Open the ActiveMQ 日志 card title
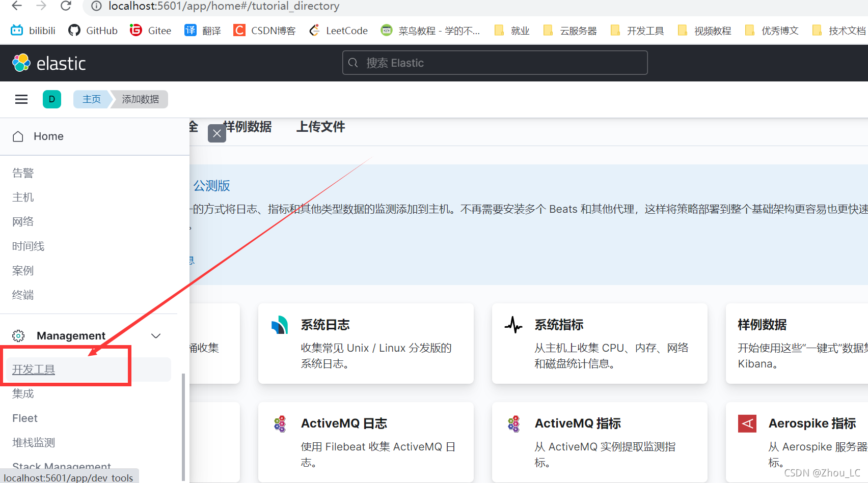The width and height of the screenshot is (868, 483). 344,423
